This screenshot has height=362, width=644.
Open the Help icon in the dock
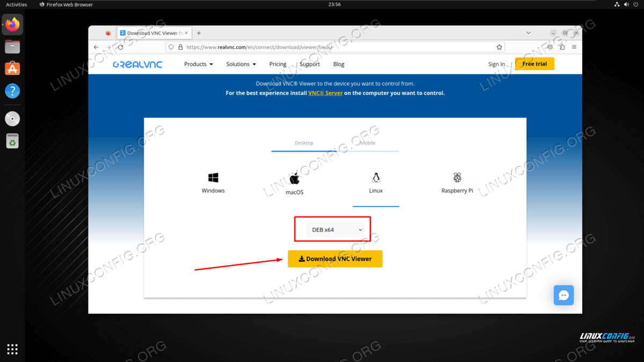tap(12, 91)
